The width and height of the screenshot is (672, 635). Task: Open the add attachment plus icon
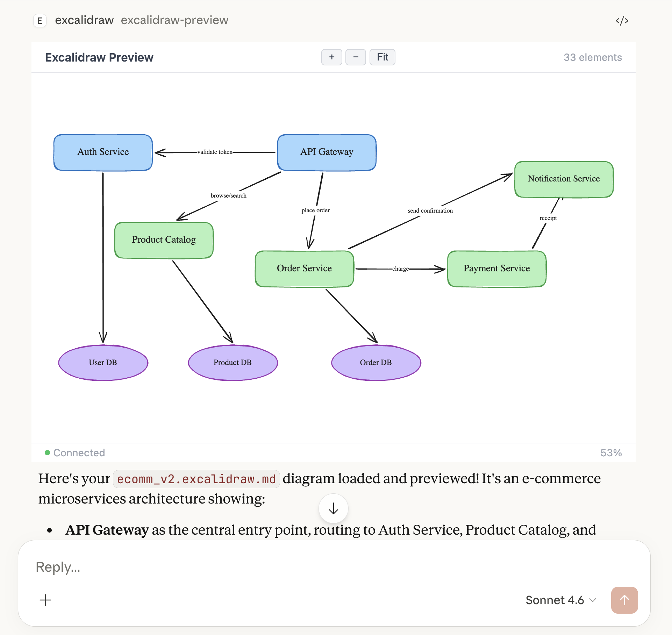45,600
